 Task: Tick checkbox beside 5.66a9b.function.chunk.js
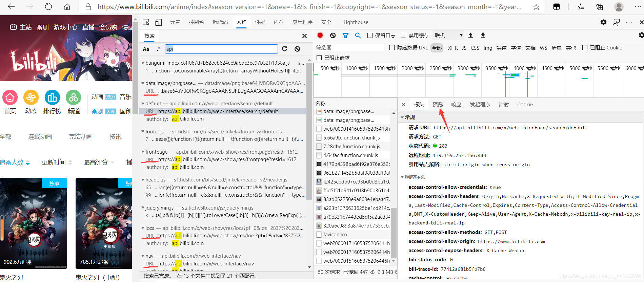[319, 137]
